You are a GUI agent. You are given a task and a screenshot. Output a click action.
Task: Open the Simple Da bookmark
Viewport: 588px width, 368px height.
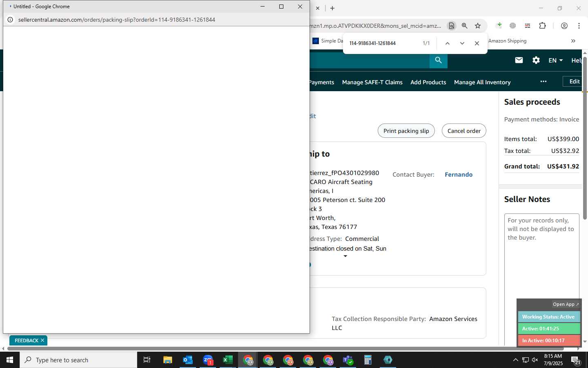pyautogui.click(x=328, y=41)
